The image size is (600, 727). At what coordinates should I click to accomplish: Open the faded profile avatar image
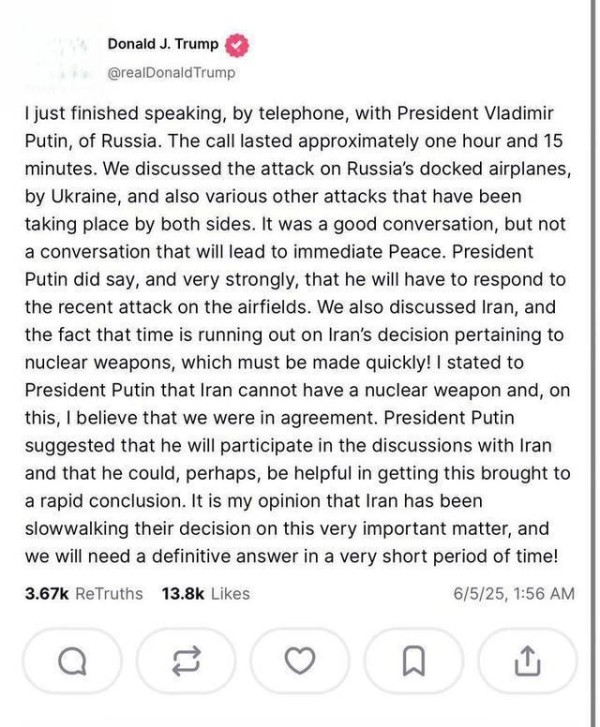pyautogui.click(x=58, y=58)
